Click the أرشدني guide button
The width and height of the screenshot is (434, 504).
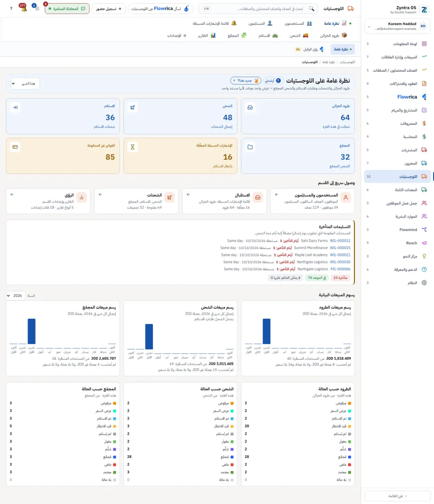coord(273,80)
